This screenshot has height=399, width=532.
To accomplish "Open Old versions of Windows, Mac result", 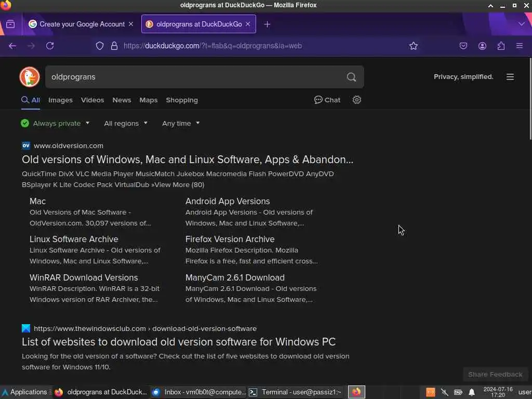I will coord(187,159).
